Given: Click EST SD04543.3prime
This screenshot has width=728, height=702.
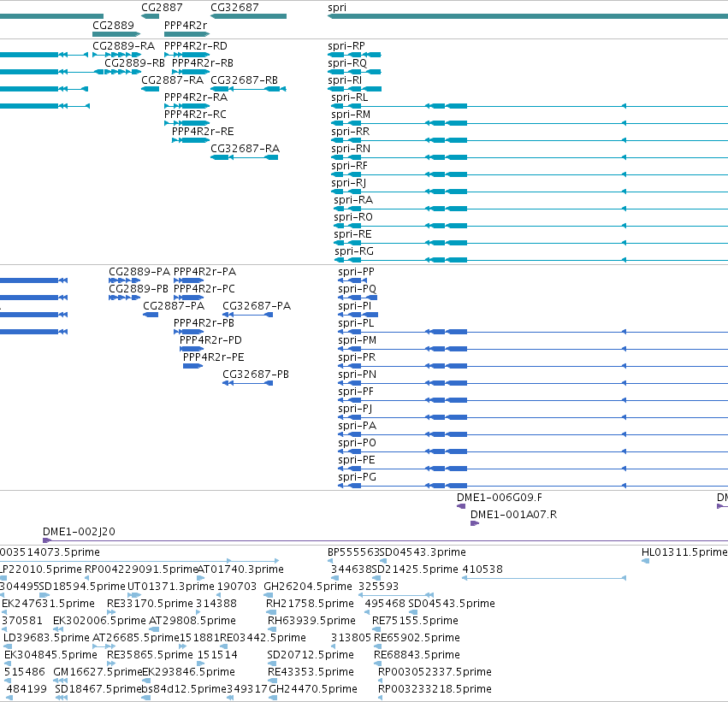Looking at the screenshot, I should coord(423,552).
